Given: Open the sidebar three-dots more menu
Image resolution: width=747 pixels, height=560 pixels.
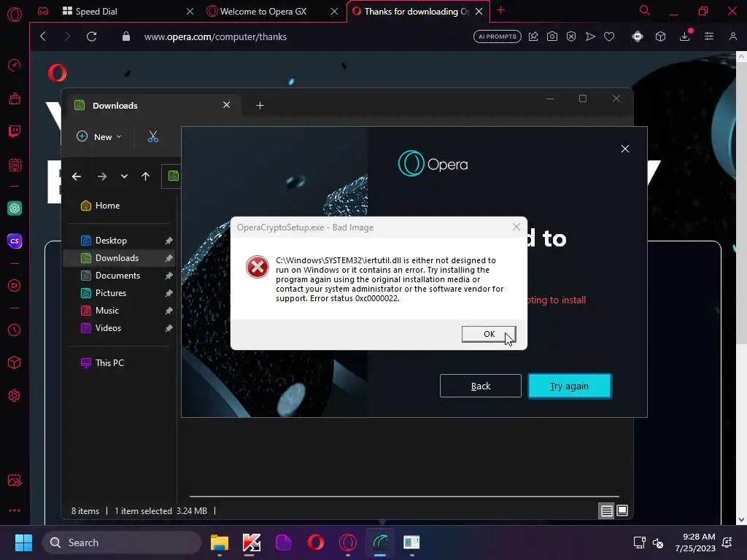Looking at the screenshot, I should [x=15, y=510].
